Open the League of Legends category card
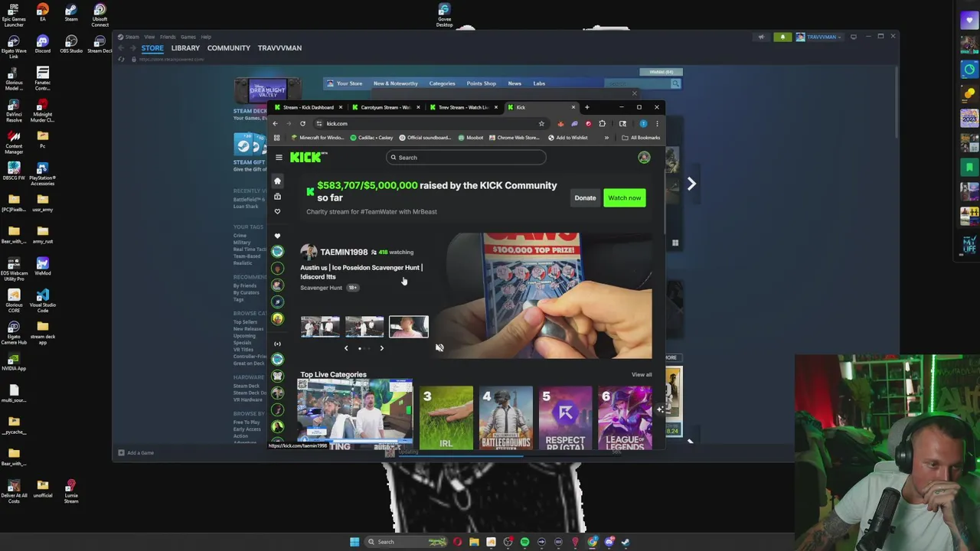The width and height of the screenshot is (980, 551). tap(625, 418)
